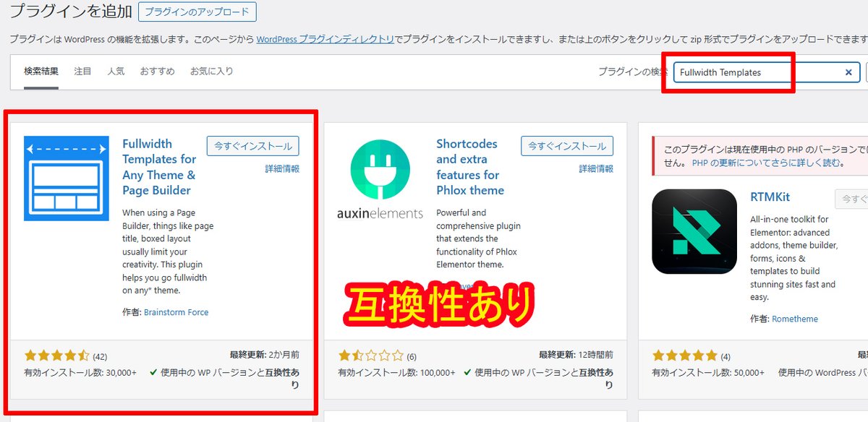
Task: Open the Fullwidth Templates for Any Theme title
Action: pyautogui.click(x=159, y=167)
